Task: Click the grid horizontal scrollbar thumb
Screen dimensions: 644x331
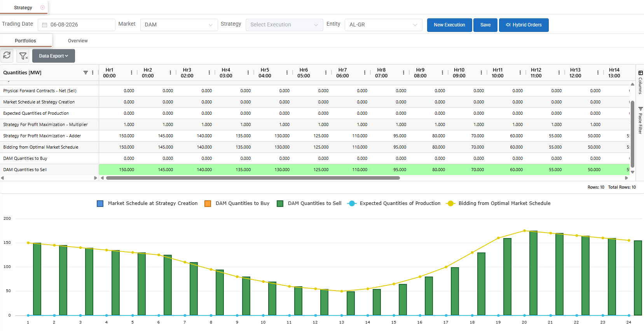Action: click(253, 178)
